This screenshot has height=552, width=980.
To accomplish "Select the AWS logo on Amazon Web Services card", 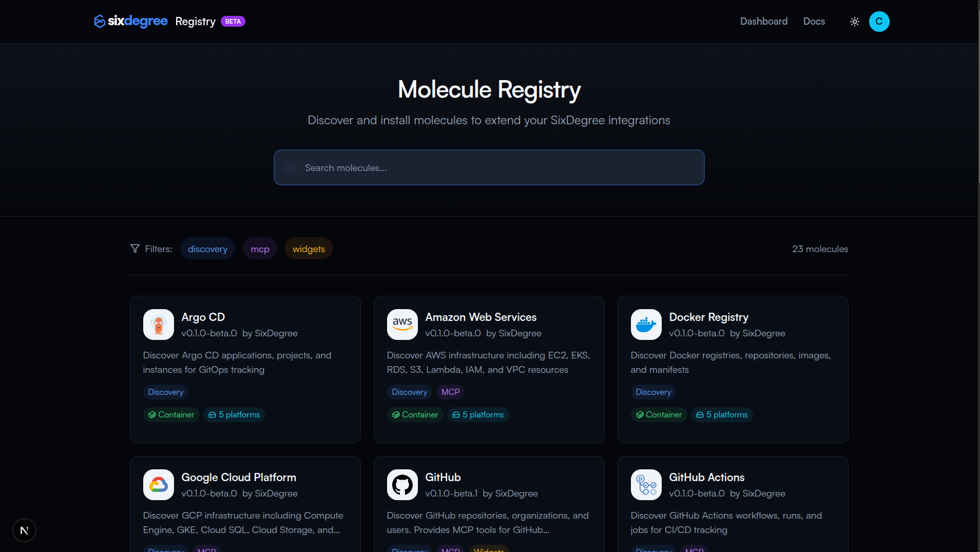I will [402, 324].
